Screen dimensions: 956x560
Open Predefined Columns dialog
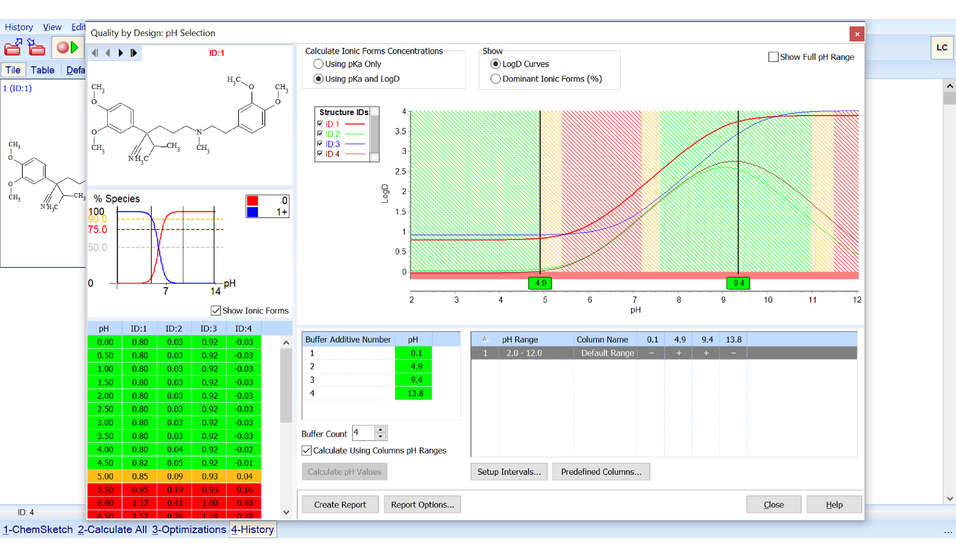[x=601, y=472]
